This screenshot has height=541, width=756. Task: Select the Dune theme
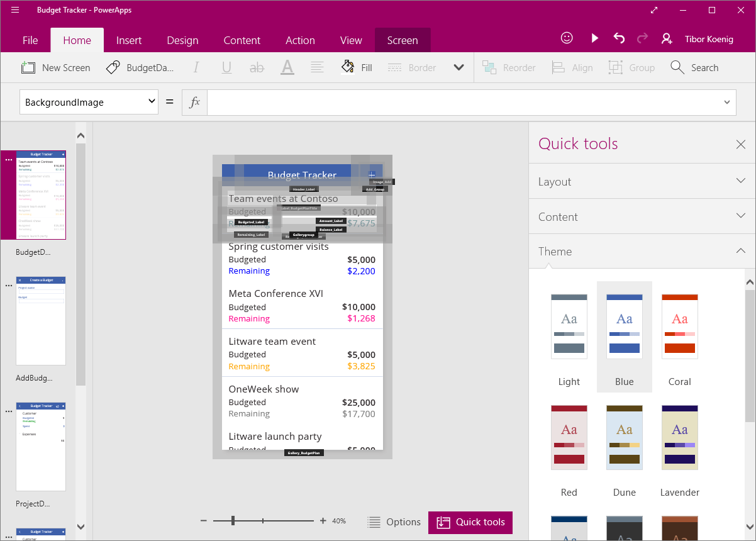625,448
